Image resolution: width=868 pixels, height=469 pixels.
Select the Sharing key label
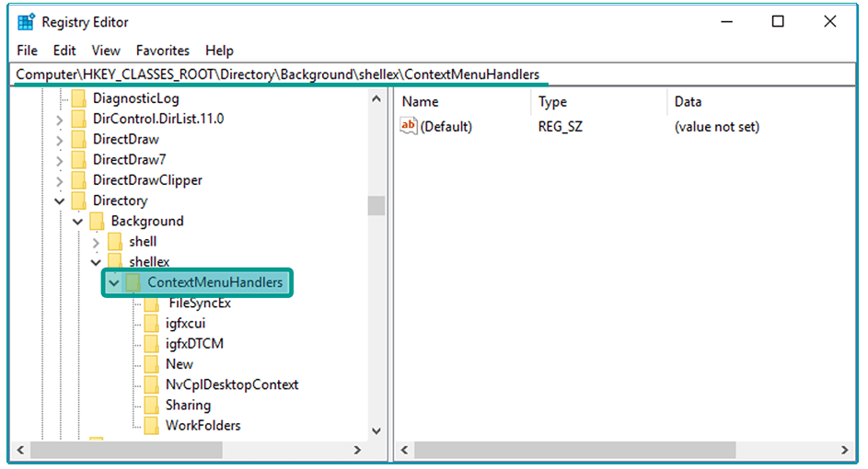tap(188, 406)
